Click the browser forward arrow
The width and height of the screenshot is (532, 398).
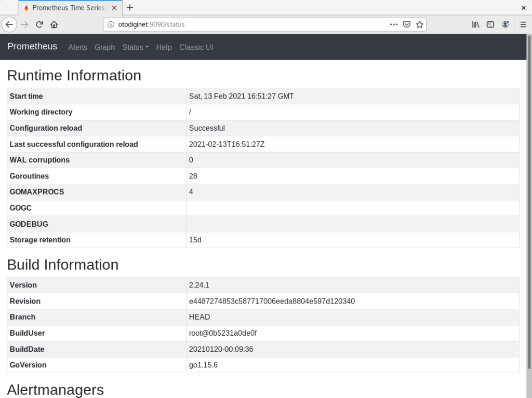point(24,24)
